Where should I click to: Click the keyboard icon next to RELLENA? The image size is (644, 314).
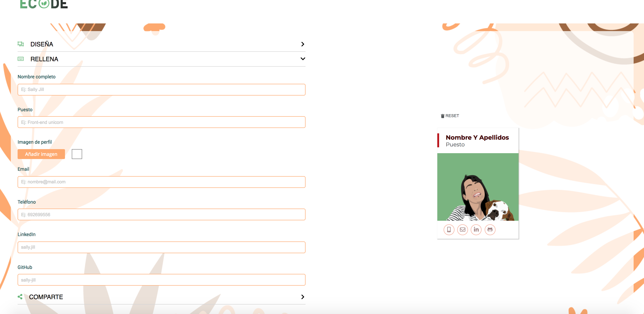[21, 59]
